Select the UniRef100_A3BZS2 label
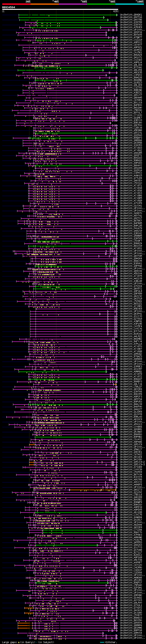The height and width of the screenshot is (644, 146). pyautogui.click(x=131, y=93)
